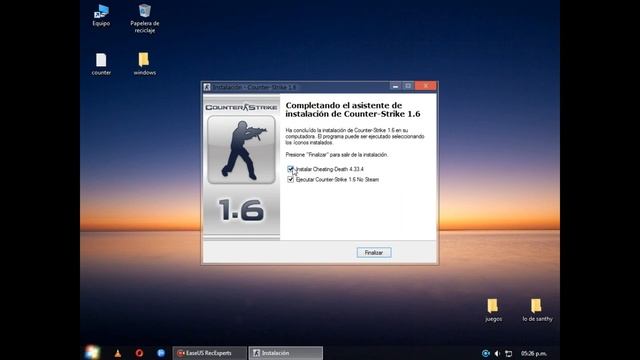Click the text Presione "Finalizar" para salir
The height and width of the screenshot is (360, 640).
click(x=336, y=155)
